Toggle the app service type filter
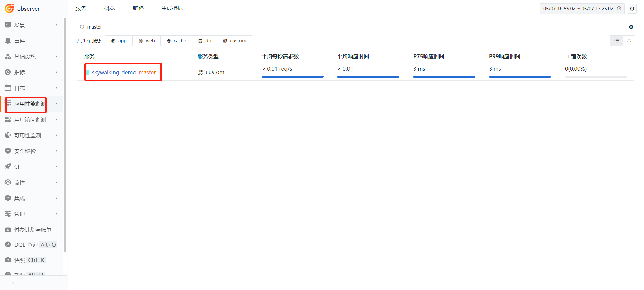 [x=119, y=41]
